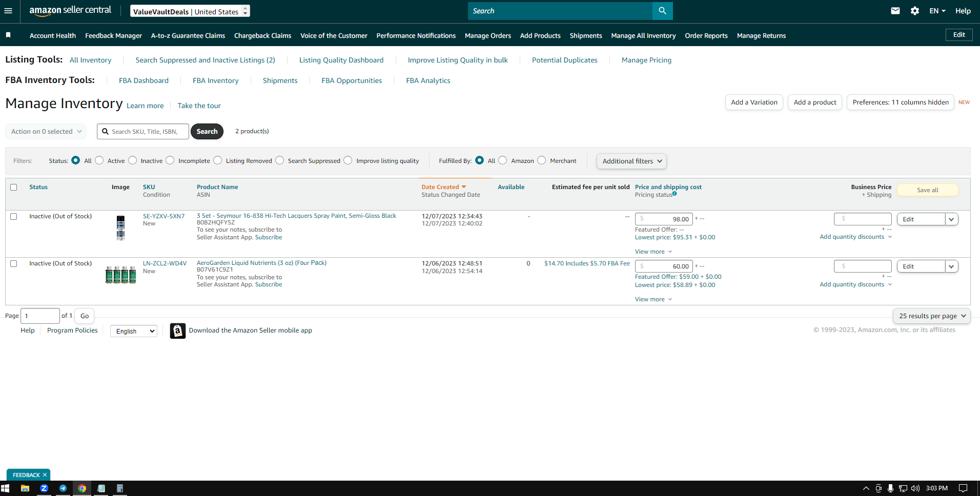Viewport: 980px width, 496px height.
Task: Click the Pricing status info icon
Action: point(675,194)
